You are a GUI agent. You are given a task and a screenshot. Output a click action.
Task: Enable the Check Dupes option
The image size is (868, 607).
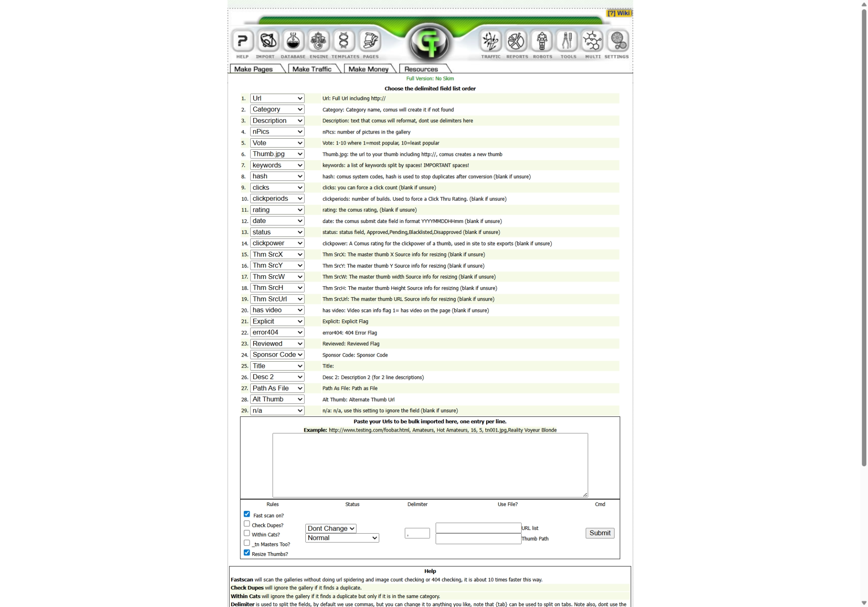click(247, 523)
